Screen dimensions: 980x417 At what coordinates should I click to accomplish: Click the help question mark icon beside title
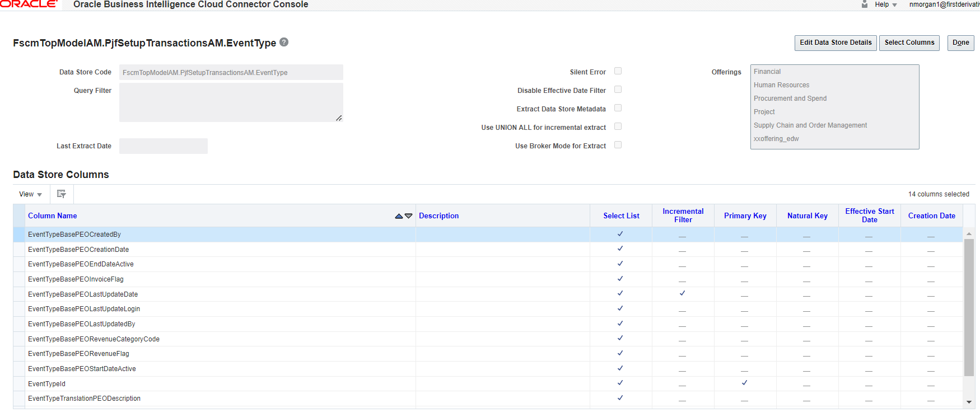coord(284,42)
